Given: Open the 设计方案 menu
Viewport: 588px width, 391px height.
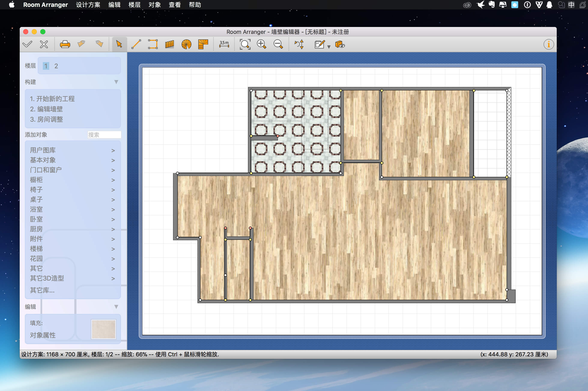Looking at the screenshot, I should [x=88, y=5].
